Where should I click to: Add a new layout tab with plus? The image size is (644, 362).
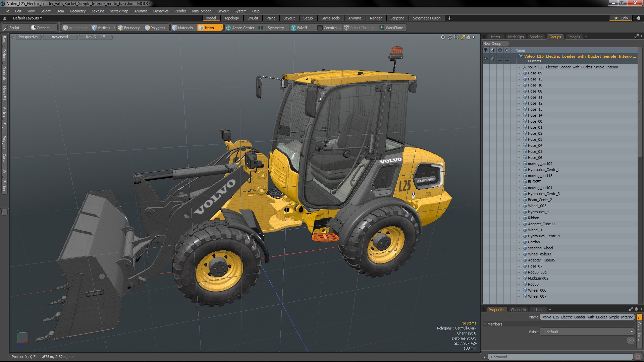[450, 18]
